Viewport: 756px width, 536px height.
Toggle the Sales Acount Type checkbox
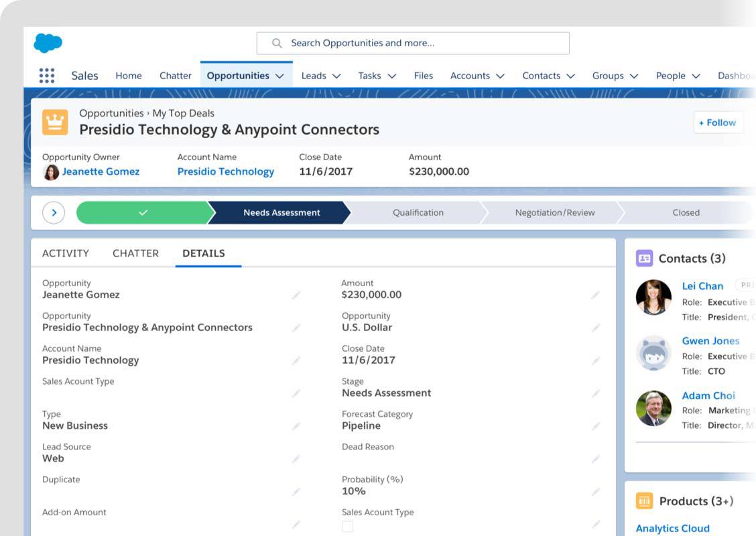347,527
